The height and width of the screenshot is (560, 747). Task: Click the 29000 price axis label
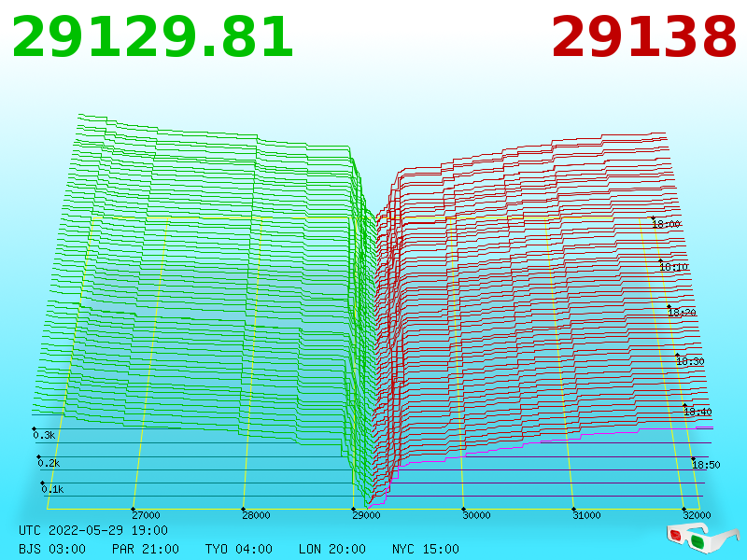(366, 515)
